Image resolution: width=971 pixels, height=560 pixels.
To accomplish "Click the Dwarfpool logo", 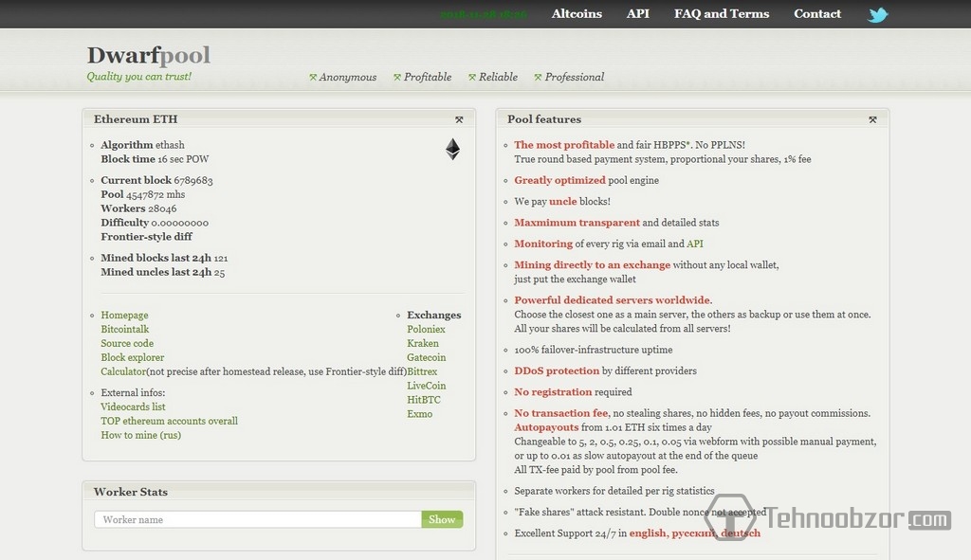I will pos(149,56).
